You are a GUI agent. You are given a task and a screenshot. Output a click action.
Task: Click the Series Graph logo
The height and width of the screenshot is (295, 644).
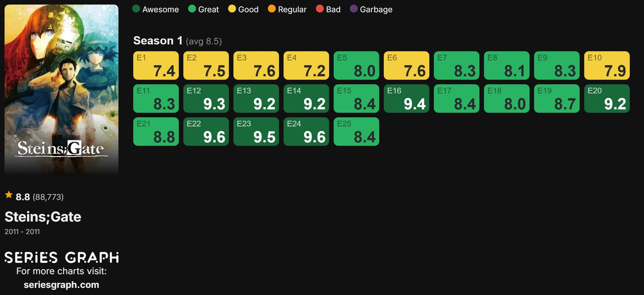pos(62,257)
